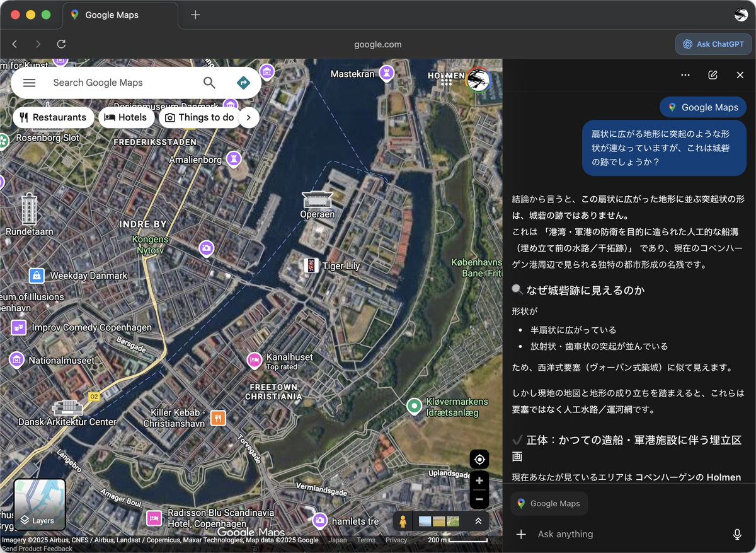This screenshot has width=756, height=553.
Task: Click the Killer Kebab restaurant pin
Action: (218, 417)
